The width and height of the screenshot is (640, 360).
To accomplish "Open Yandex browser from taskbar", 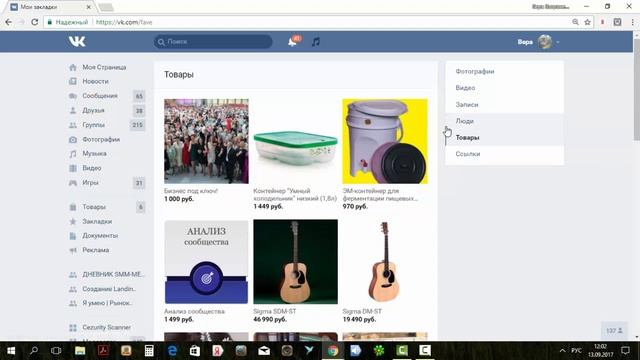I will pos(218,351).
